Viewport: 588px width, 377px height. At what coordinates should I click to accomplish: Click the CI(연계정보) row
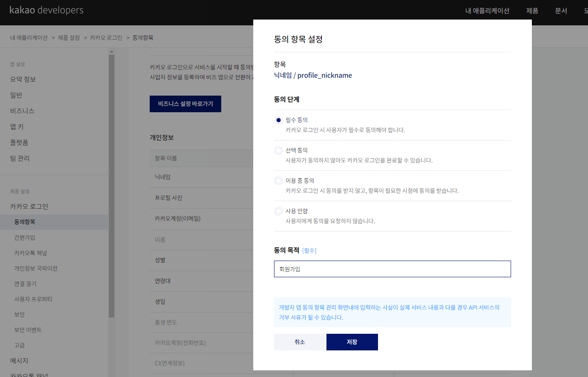(201, 363)
